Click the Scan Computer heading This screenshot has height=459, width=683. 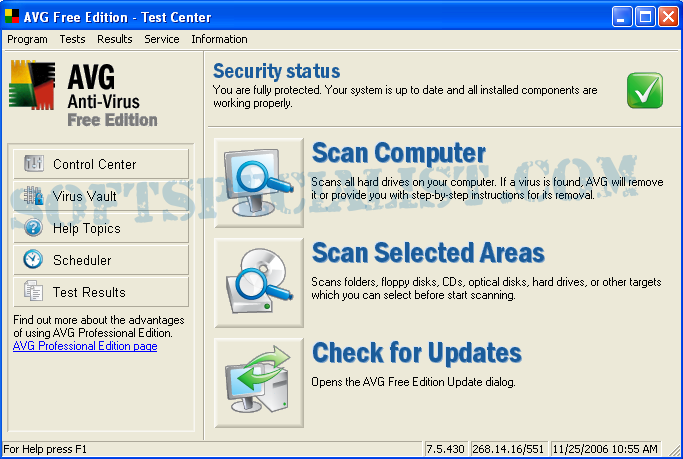point(399,153)
